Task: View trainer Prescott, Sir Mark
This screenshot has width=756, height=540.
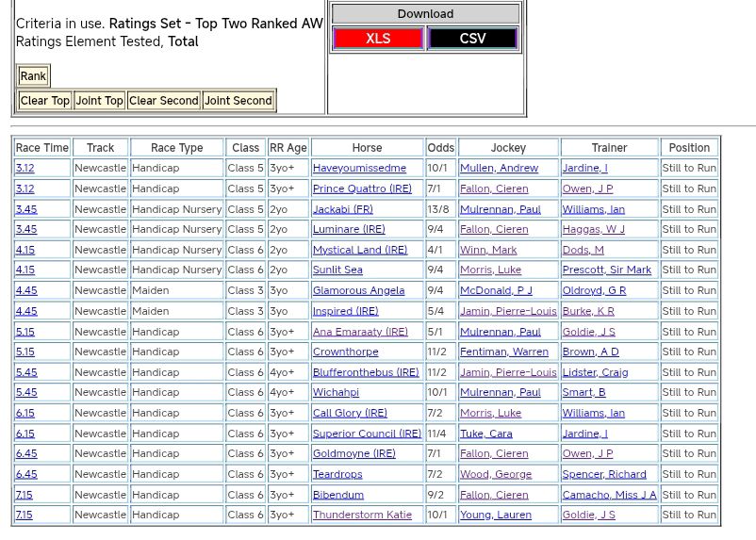Action: (x=606, y=270)
